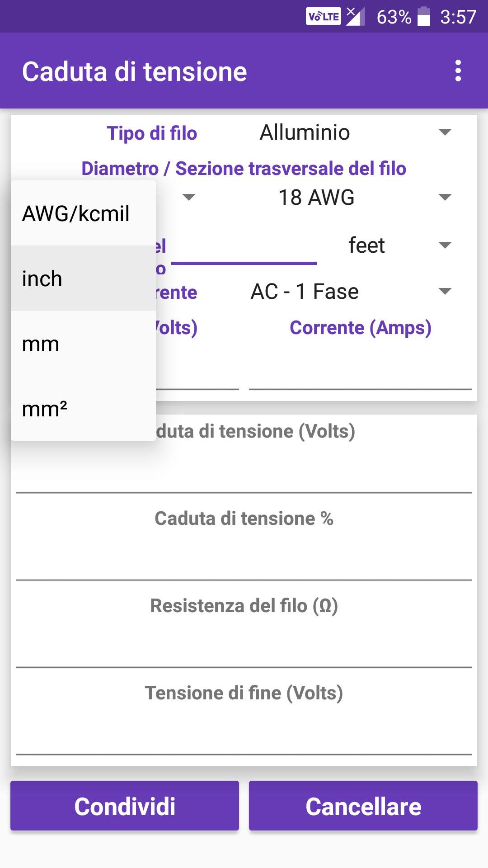Screen dimensions: 488x868
Task: Expand the Alluminio wire type dropdown
Action: point(356,132)
